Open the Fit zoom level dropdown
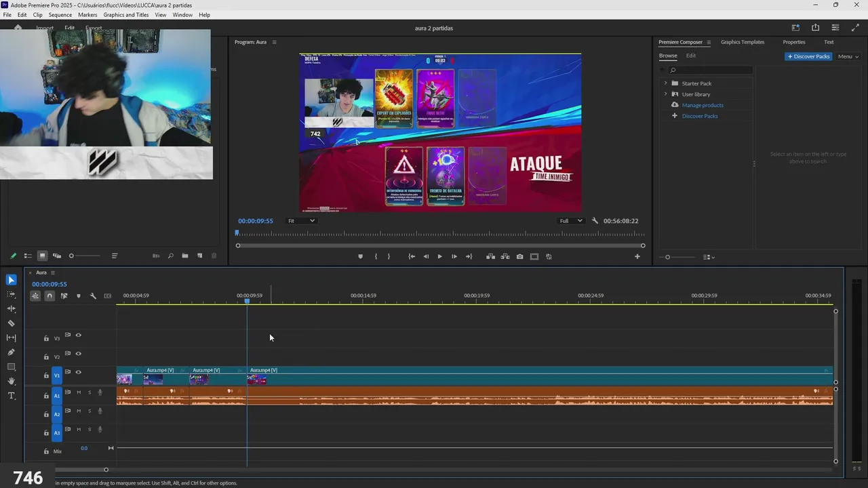 coord(301,220)
